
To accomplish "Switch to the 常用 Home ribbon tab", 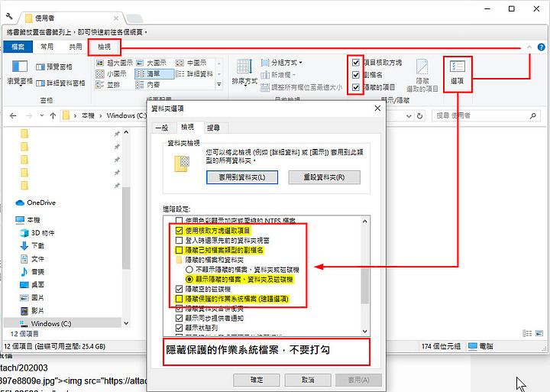I will pyautogui.click(x=47, y=47).
